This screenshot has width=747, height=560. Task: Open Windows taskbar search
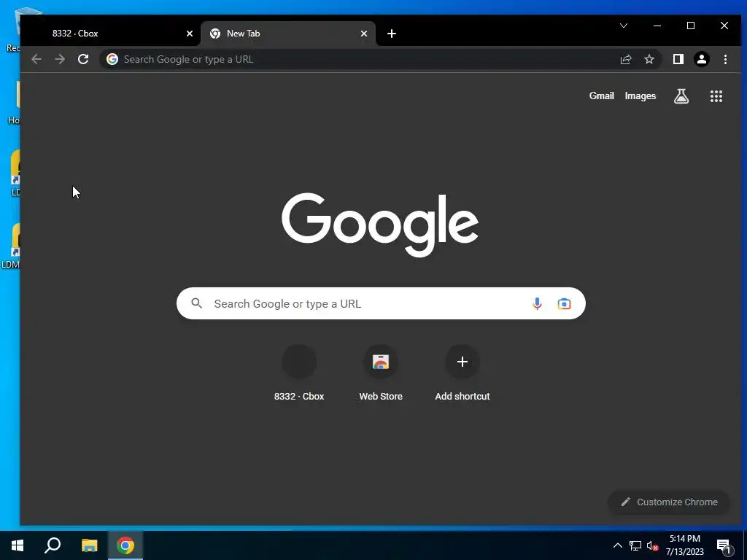click(x=53, y=545)
